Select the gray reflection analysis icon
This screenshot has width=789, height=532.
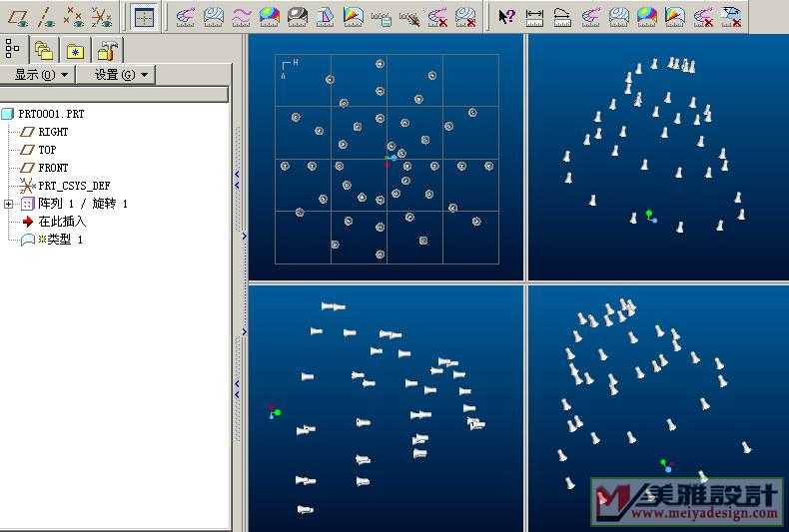[298, 17]
